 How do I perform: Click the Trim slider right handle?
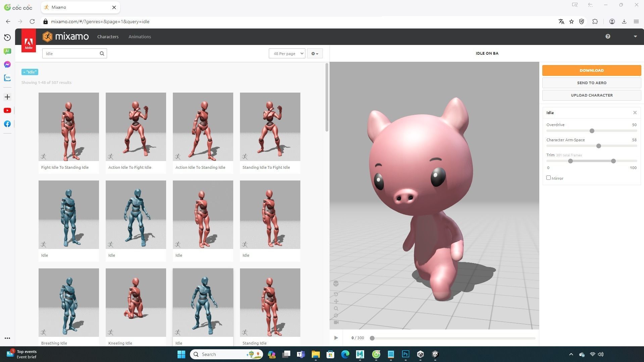[x=613, y=161]
